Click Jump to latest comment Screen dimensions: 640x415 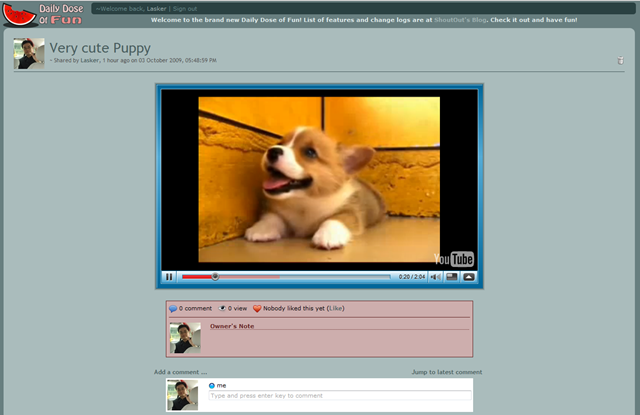(447, 372)
